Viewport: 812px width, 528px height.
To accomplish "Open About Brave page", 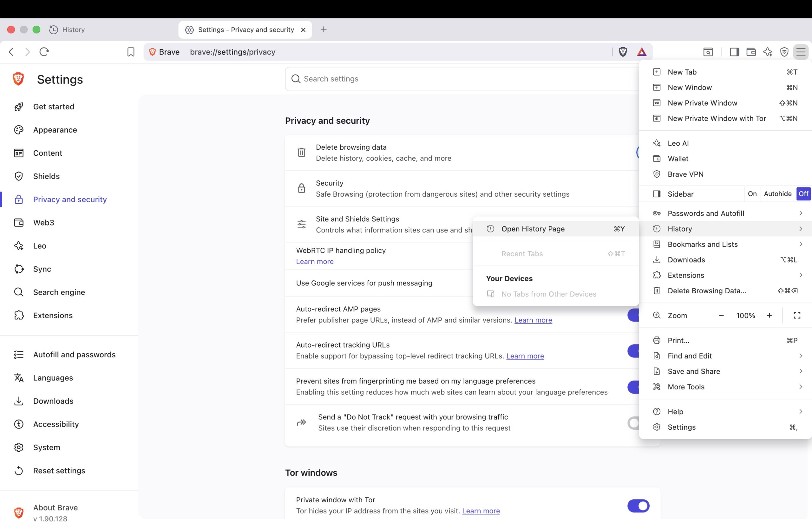I will coord(69,513).
